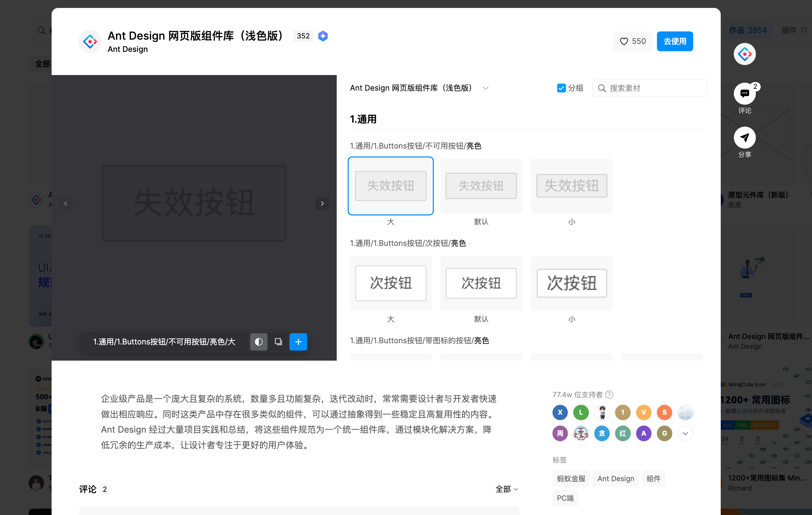
Task: Select the 失效按钮 大 thumbnail
Action: [x=390, y=186]
